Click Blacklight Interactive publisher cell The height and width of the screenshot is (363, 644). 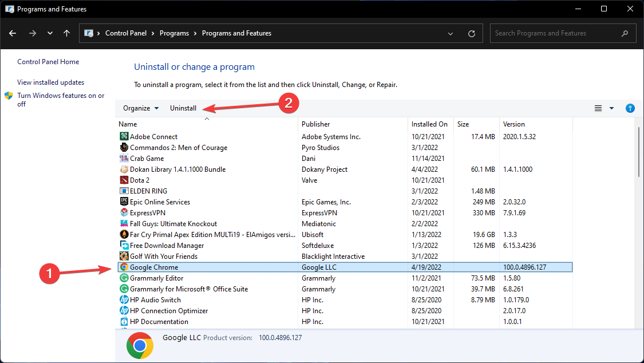(333, 257)
